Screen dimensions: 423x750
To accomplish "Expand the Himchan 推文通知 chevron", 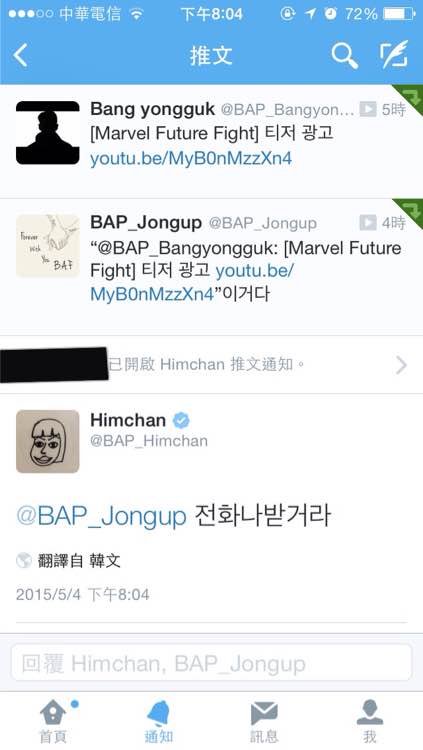I will (x=401, y=365).
